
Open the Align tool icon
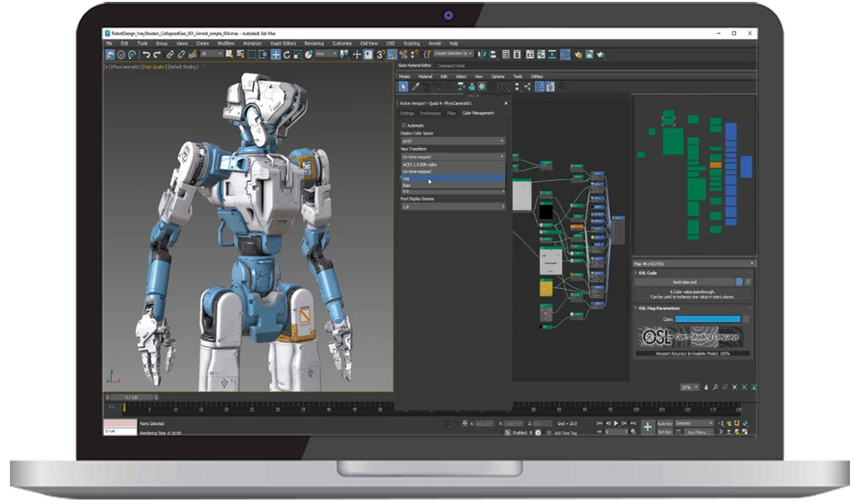[x=492, y=55]
